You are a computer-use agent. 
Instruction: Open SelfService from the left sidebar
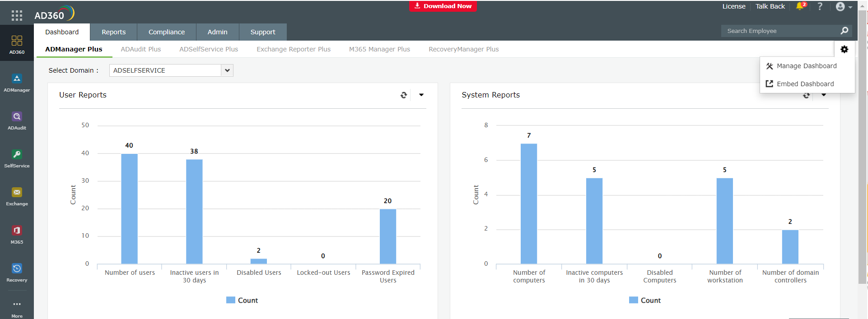17,159
